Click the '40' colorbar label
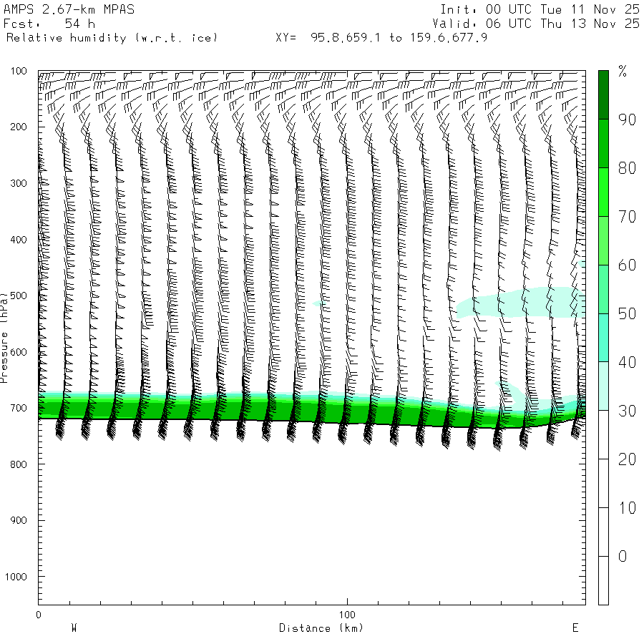Screen dimensions: 644x644 [627, 362]
